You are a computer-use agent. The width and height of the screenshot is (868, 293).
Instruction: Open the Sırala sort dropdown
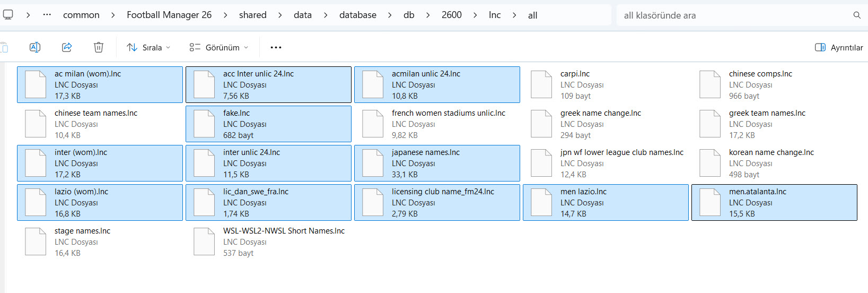(148, 47)
